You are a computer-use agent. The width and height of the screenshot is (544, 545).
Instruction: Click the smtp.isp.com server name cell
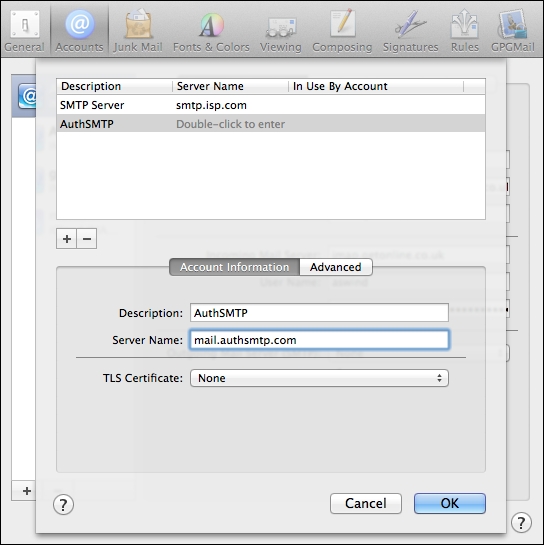211,105
